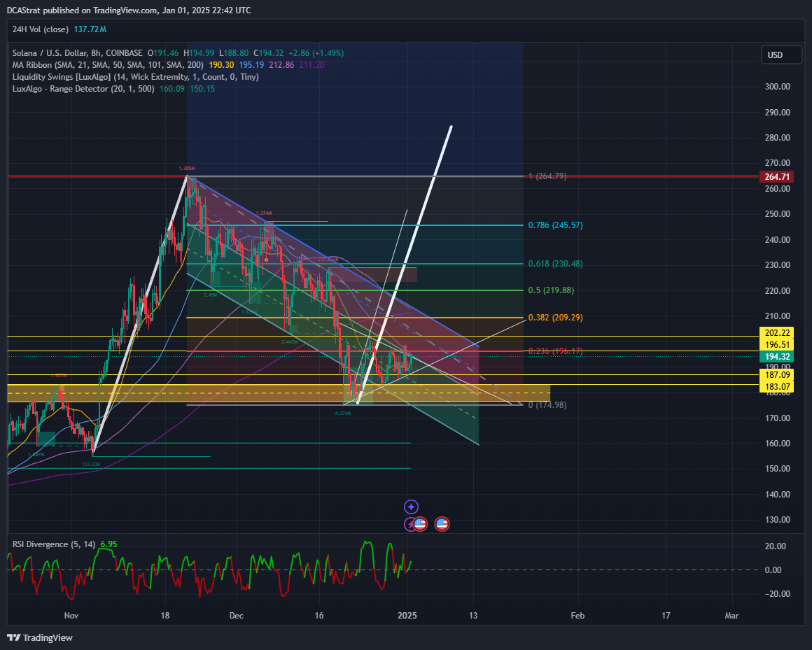The width and height of the screenshot is (812, 650).
Task: Click the 130.00 price scale label
Action: [x=777, y=520]
